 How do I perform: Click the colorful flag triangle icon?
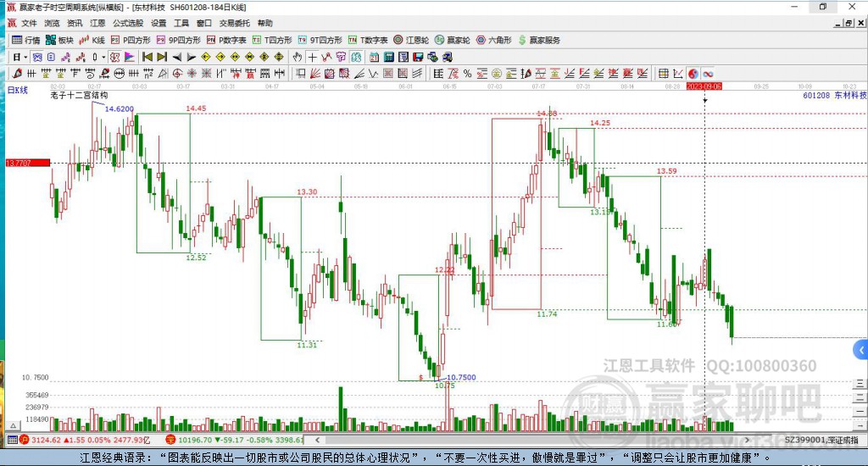pos(129,57)
